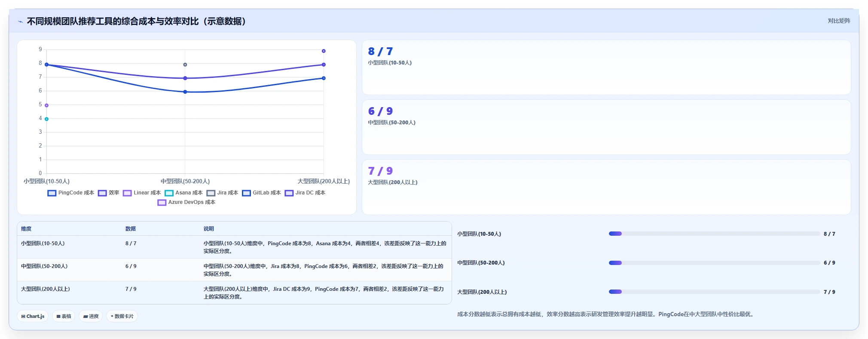Toggle the Jira DC 成本 legend entry
The image size is (868, 339).
click(305, 193)
